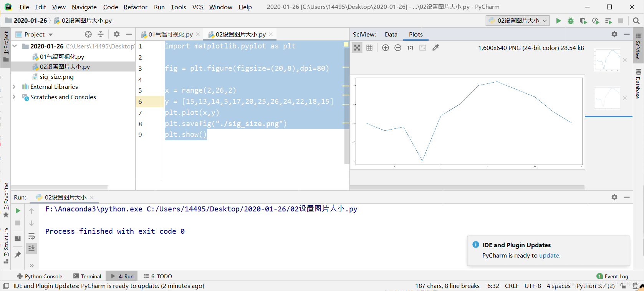
Task: Close the 02设置图片大小.py editor tab
Action: click(x=271, y=34)
